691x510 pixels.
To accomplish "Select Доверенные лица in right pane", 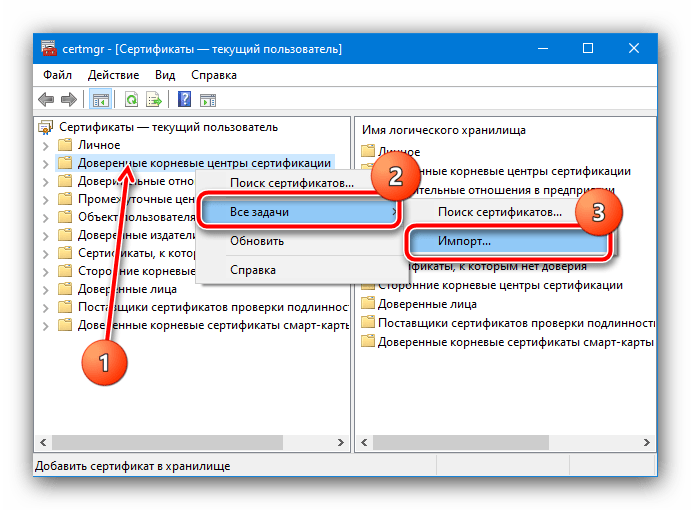I will [x=427, y=304].
